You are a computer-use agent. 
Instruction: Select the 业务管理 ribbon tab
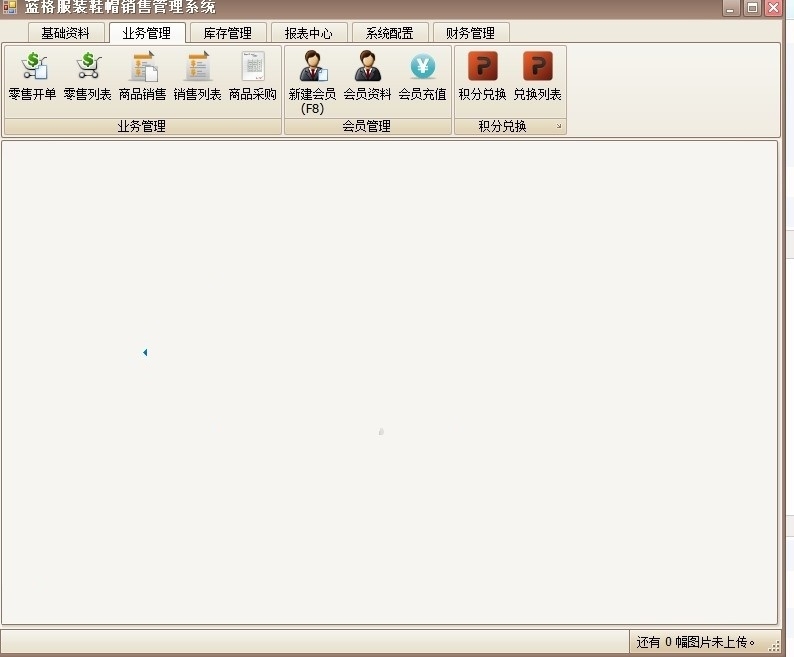[x=147, y=33]
